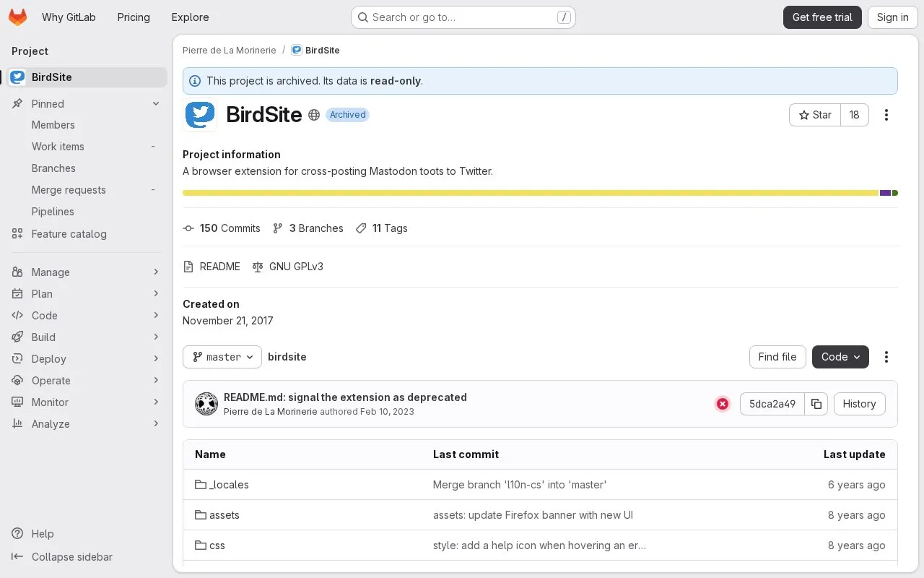Click the small BirdSite breadcrumb avatar
The height and width of the screenshot is (578, 924).
(297, 51)
